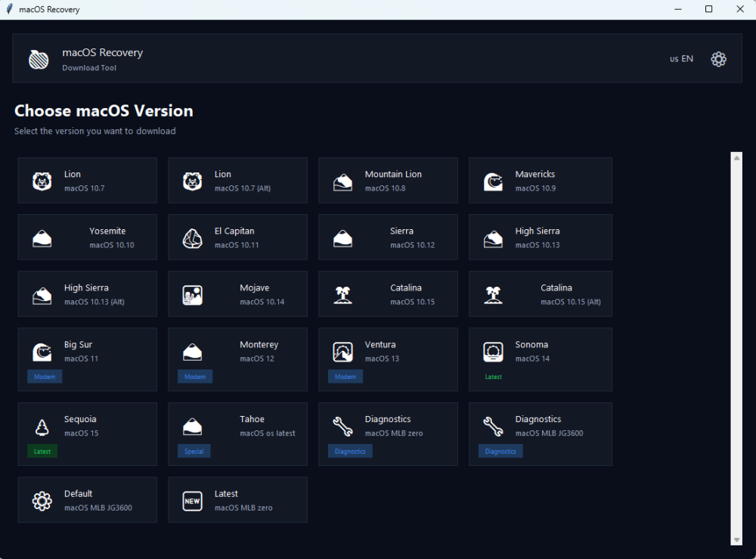Click the Modern tag on Monterey

(195, 377)
